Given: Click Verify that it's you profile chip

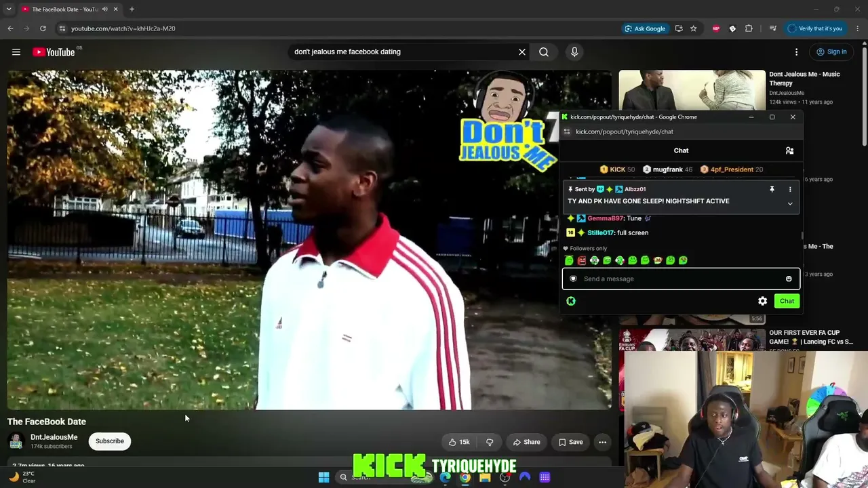Looking at the screenshot, I should pyautogui.click(x=814, y=28).
